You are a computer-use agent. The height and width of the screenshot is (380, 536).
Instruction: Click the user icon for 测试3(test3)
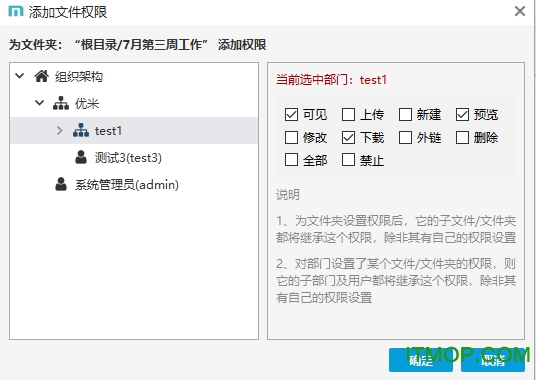point(81,157)
